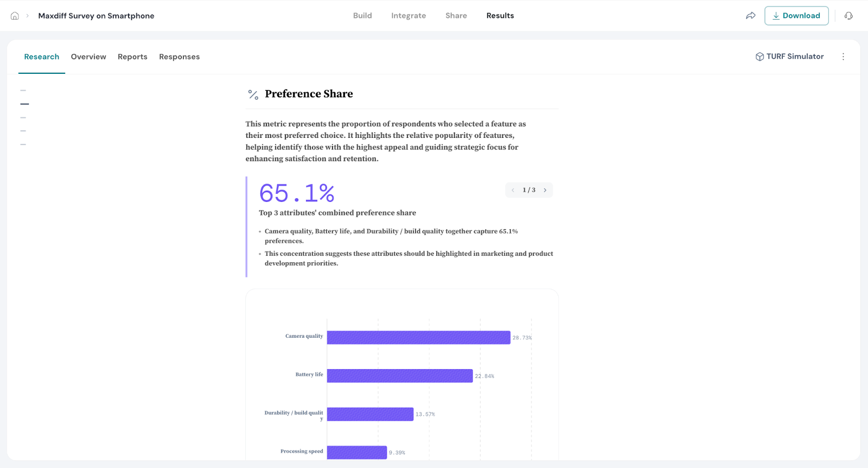Download the survey results

tap(796, 16)
